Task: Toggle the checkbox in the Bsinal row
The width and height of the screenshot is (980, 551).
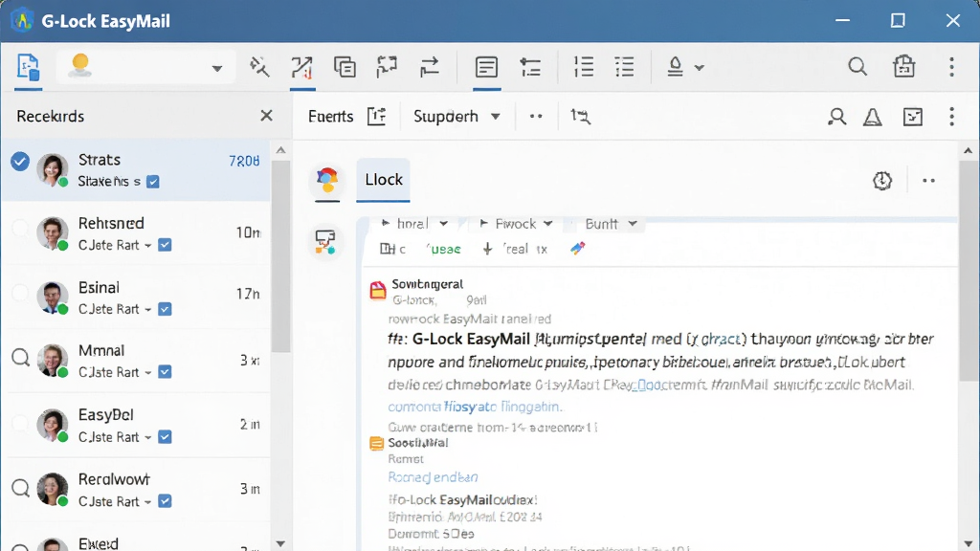Action: 165,309
